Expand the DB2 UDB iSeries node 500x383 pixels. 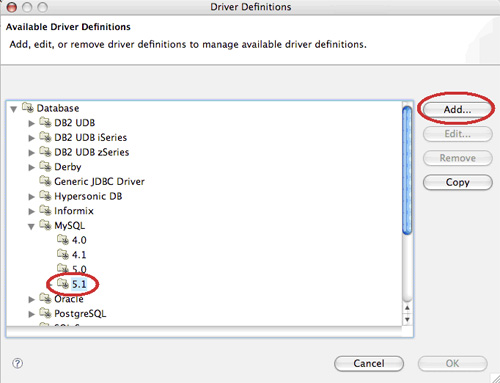(31, 138)
